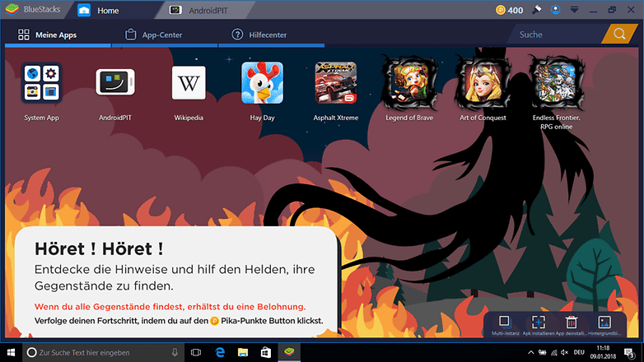Click Apk installieren icon
This screenshot has width=644, height=362.
(x=539, y=323)
